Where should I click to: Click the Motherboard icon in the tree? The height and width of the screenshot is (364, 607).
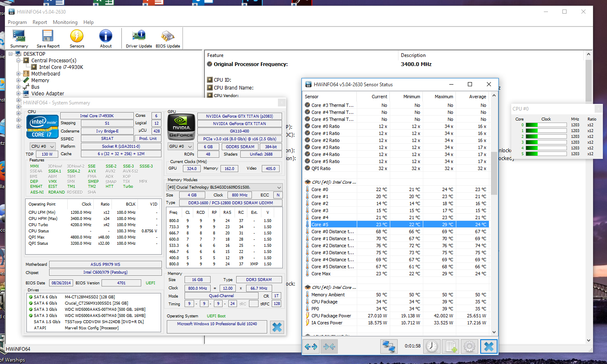point(26,74)
